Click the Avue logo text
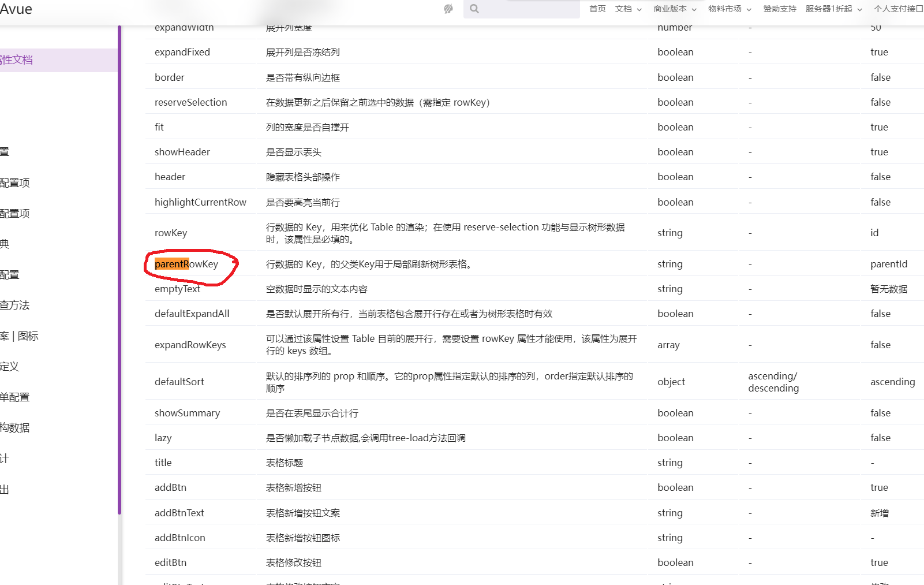Image resolution: width=924 pixels, height=585 pixels. pyautogui.click(x=16, y=9)
